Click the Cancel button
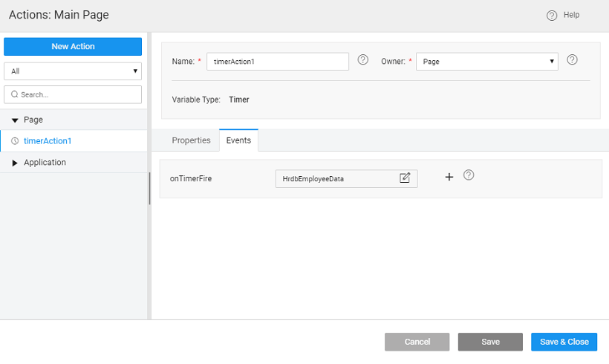 (x=417, y=342)
